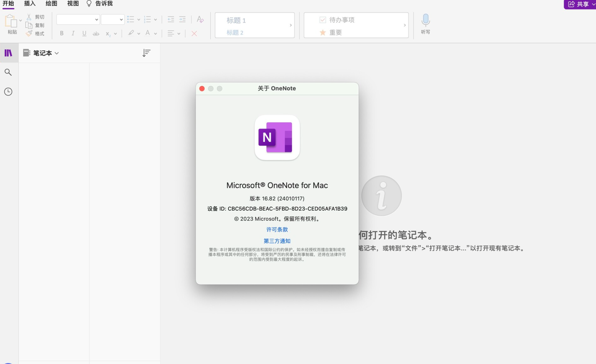Image resolution: width=596 pixels, height=364 pixels.
Task: Open the Strikethrough formatting tool
Action: [96, 33]
